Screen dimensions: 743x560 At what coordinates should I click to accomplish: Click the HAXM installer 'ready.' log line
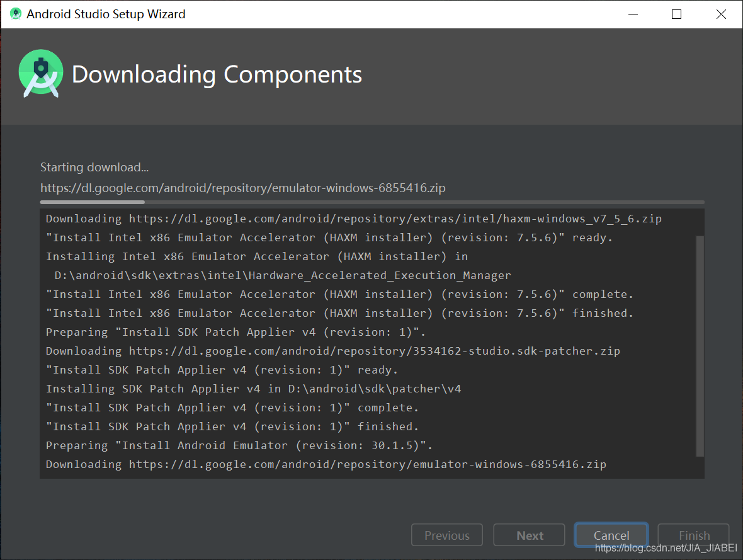click(329, 237)
